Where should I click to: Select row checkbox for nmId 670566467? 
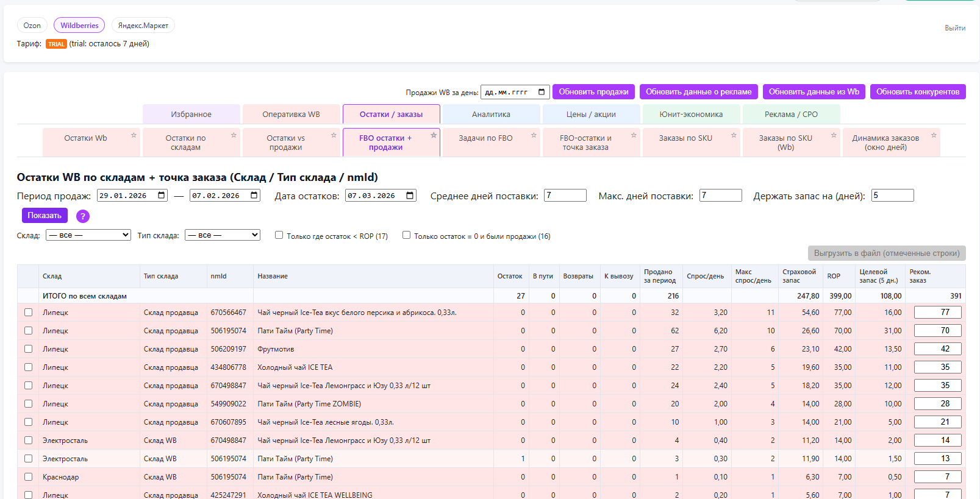tap(28, 313)
